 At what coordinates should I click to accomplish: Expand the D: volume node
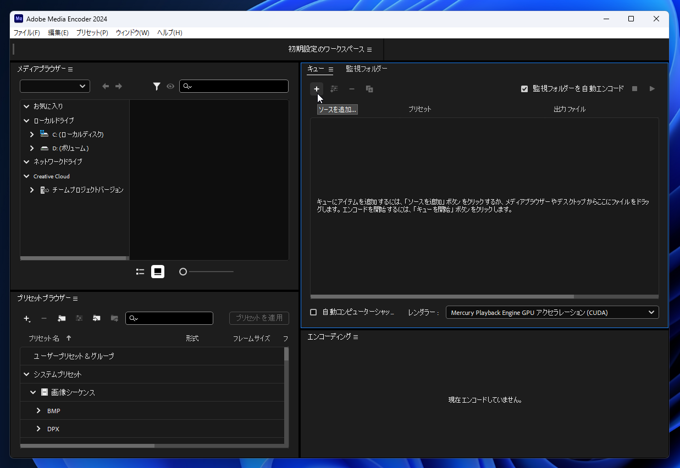32,148
